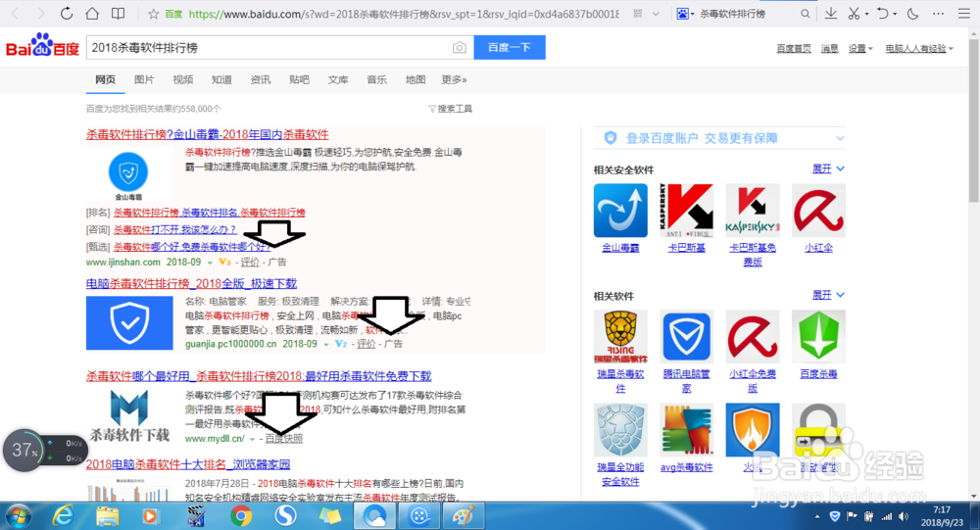
Task: Click the 百度一下 search button
Action: click(510, 47)
